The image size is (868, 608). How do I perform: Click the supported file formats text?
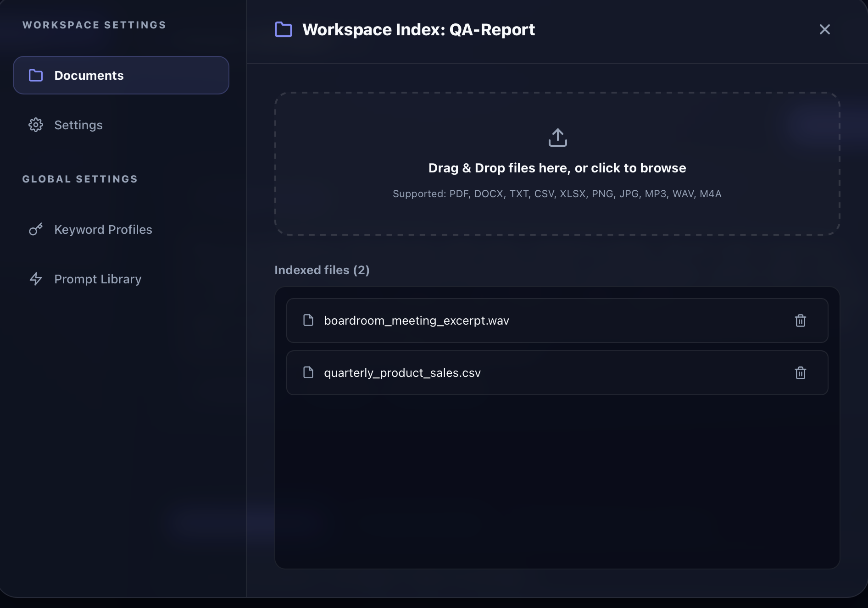click(557, 194)
